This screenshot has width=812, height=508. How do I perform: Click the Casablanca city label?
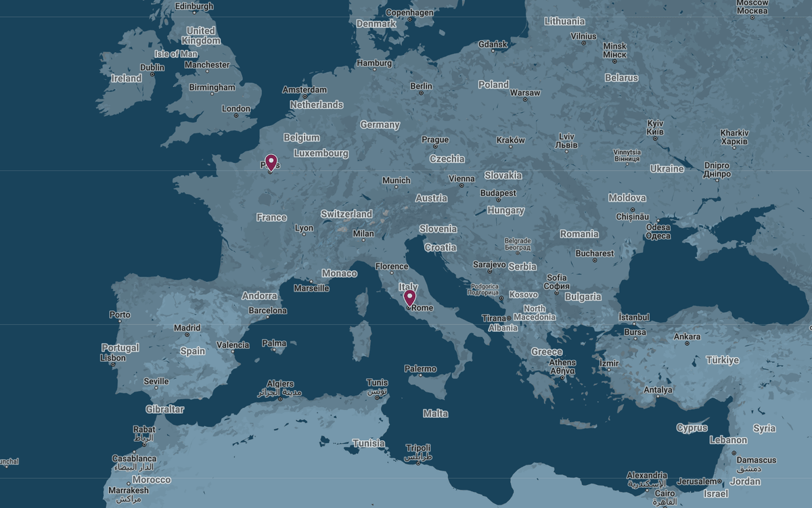click(x=134, y=463)
